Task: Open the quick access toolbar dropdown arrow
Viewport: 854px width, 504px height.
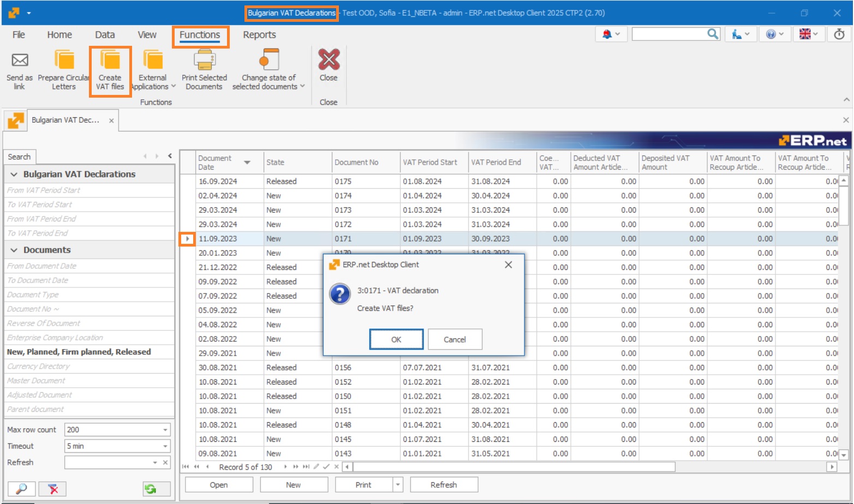Action: coord(29,13)
